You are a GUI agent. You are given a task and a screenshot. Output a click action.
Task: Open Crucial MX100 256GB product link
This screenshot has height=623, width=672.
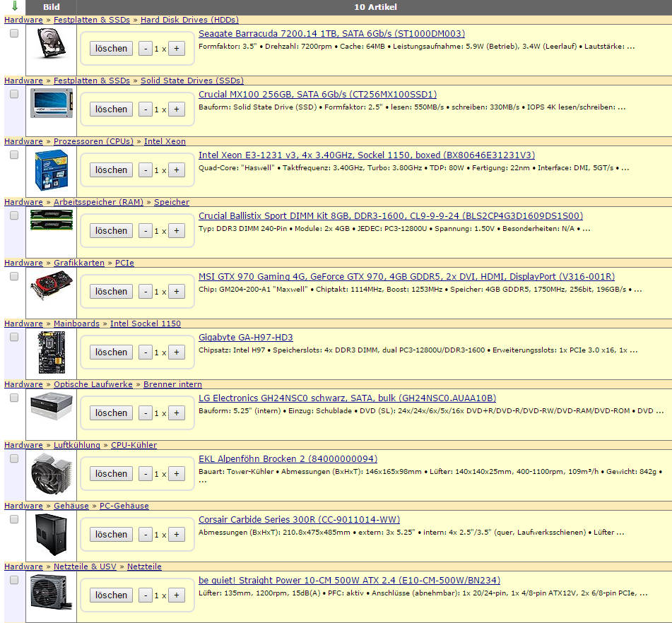click(x=317, y=94)
